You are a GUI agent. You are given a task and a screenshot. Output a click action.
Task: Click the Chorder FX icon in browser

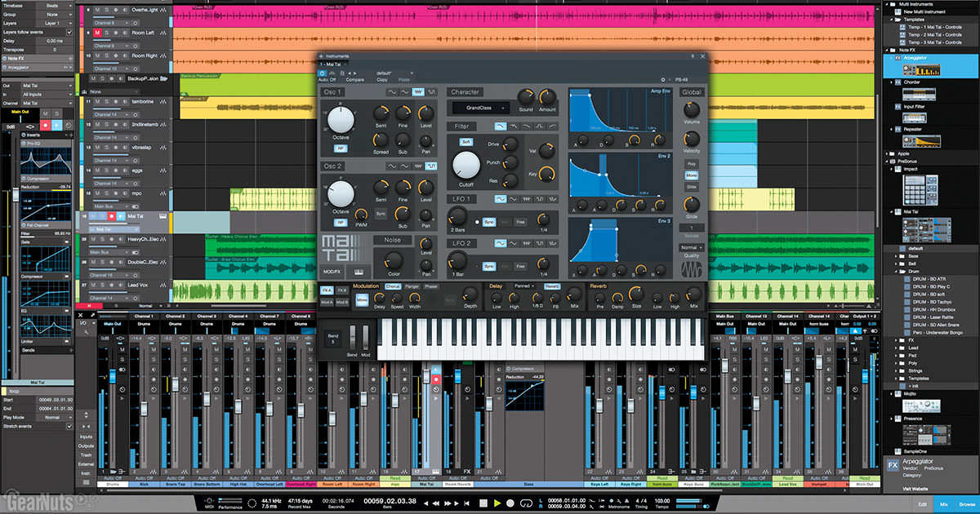tap(898, 82)
